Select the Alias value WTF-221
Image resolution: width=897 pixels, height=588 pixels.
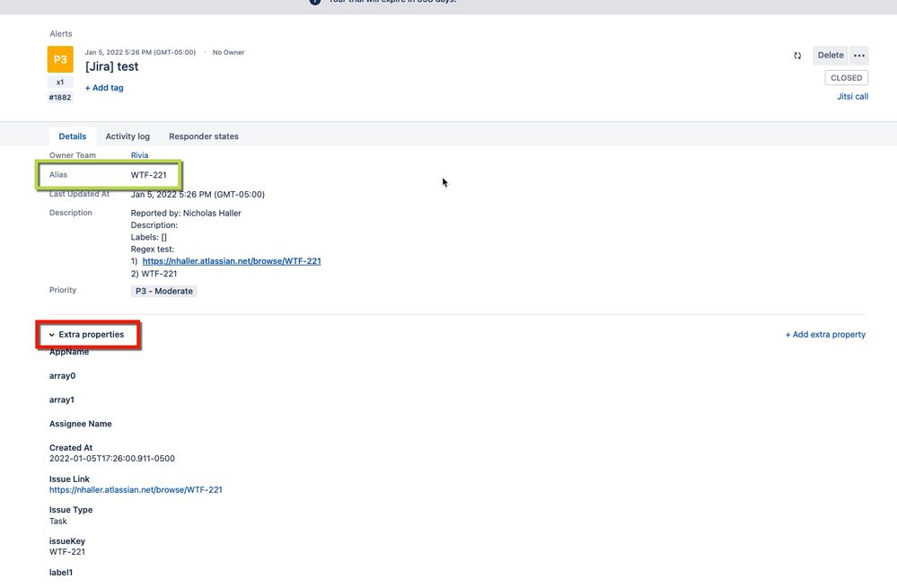(149, 175)
